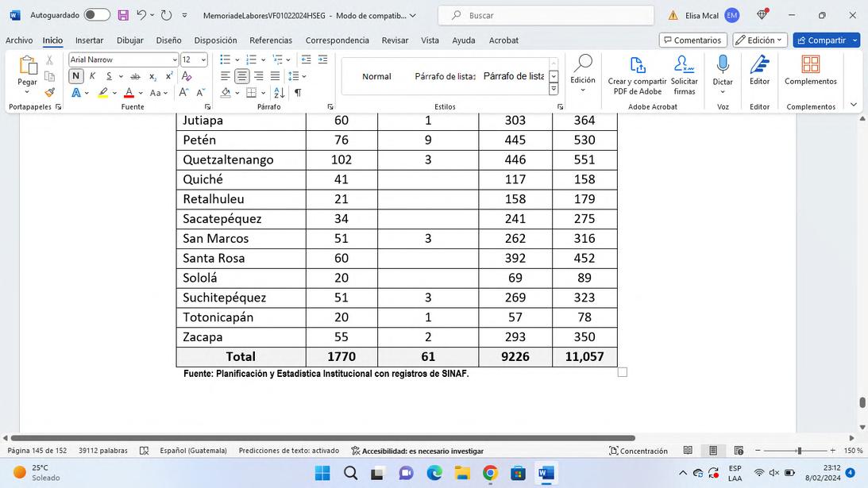Redo the last action
The height and width of the screenshot is (488, 868).
[x=166, y=16]
